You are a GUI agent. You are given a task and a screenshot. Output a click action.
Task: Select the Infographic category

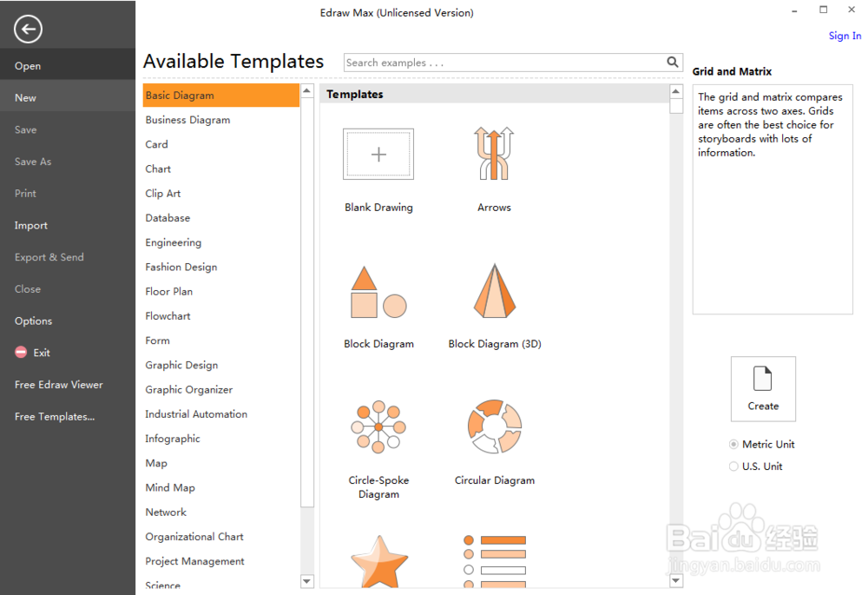pos(220,439)
